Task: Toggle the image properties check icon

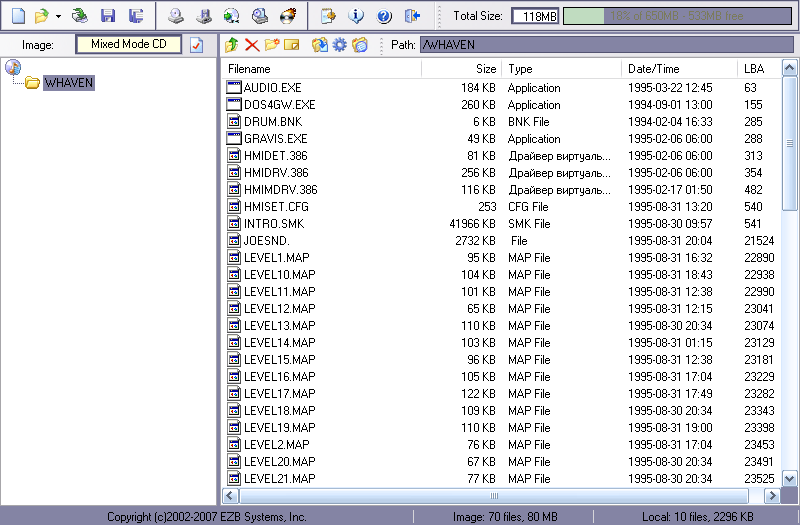Action: coord(196,45)
